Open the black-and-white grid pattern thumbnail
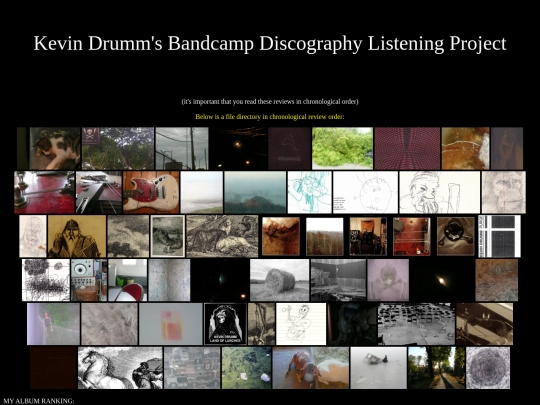Screen dimensions: 540x405 pos(499,236)
